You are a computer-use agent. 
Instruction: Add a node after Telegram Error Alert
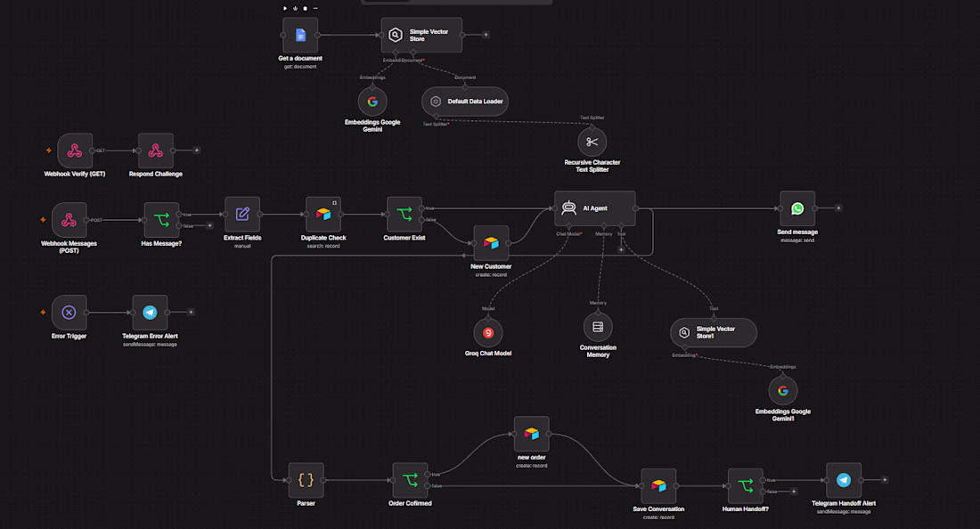tap(191, 313)
